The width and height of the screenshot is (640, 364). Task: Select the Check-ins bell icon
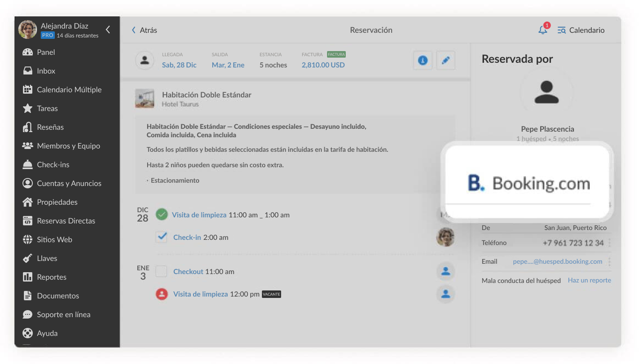tap(28, 164)
